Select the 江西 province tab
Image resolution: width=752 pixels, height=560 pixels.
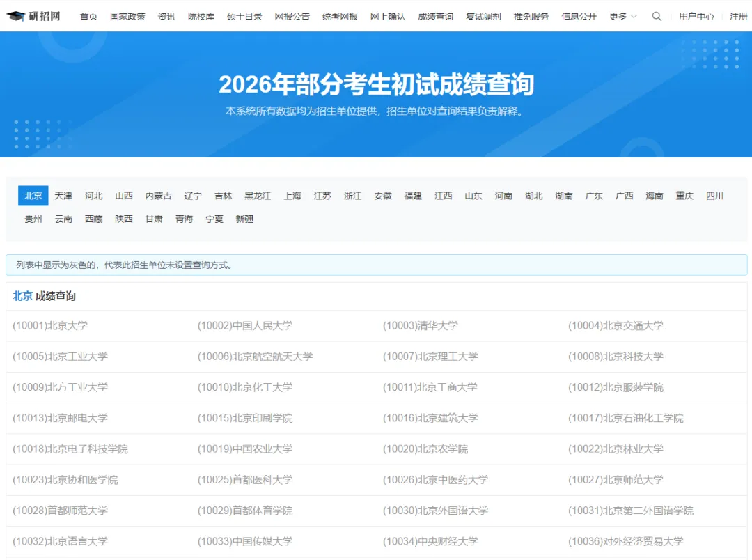click(443, 195)
